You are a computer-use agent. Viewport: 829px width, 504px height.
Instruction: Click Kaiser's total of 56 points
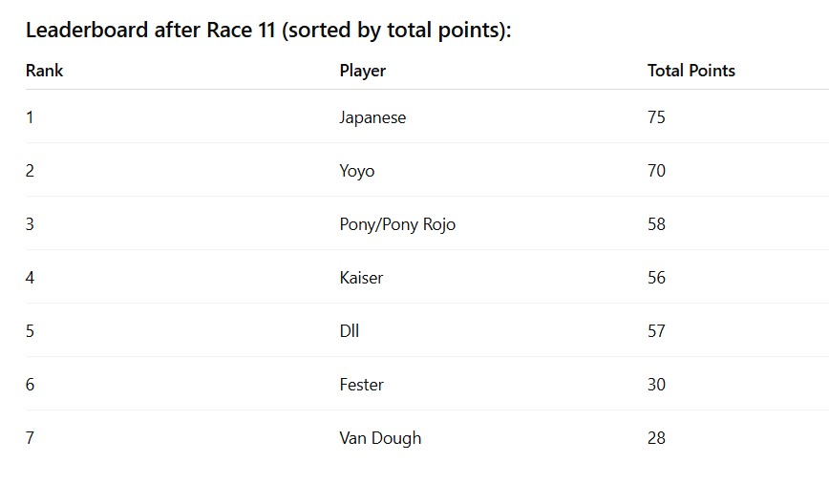click(656, 278)
